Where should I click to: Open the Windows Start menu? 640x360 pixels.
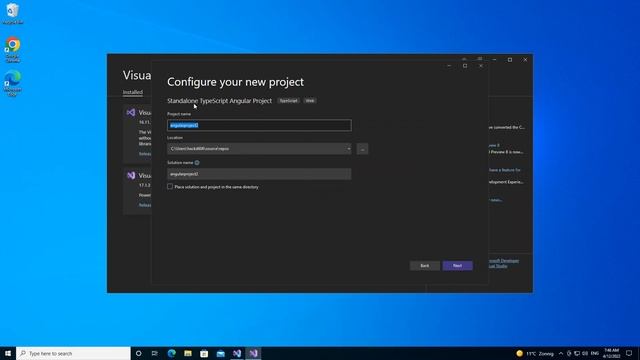pos(8,353)
